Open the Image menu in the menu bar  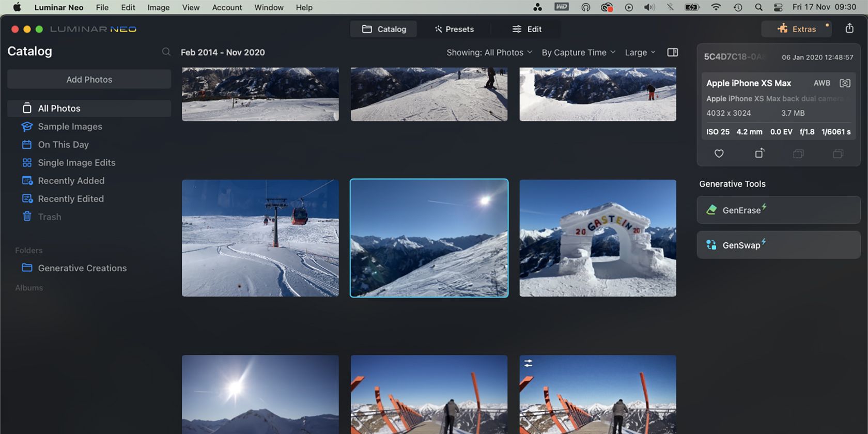coord(158,7)
